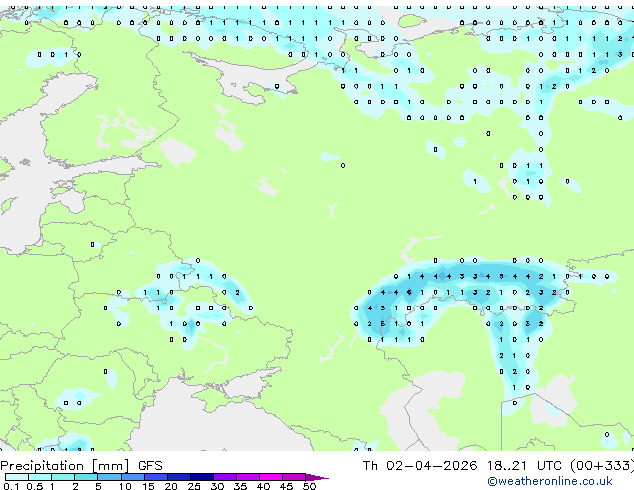
Task: Click the '45' legend value label
Action: 286,486
